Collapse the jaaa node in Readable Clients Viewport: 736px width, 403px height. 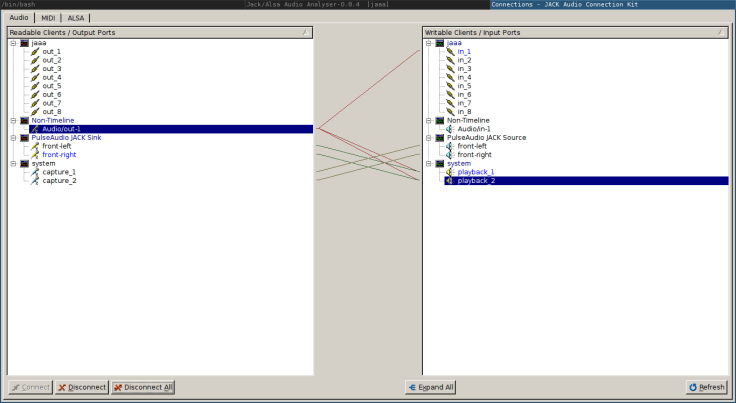(13, 43)
